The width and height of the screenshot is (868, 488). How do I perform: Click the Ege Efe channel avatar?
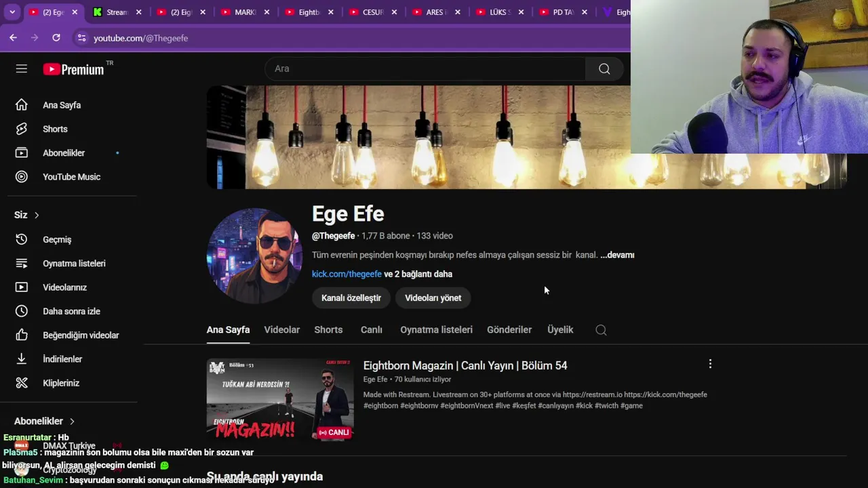pyautogui.click(x=254, y=256)
